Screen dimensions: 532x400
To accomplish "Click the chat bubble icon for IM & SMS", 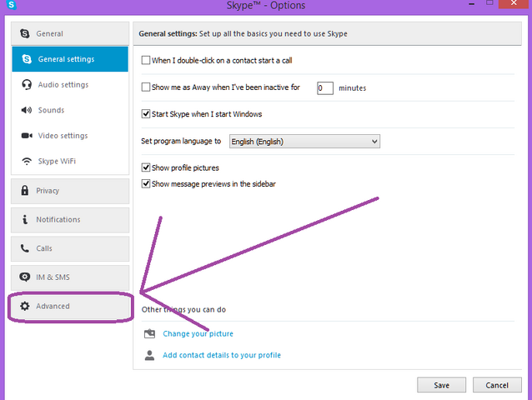I will click(x=25, y=277).
